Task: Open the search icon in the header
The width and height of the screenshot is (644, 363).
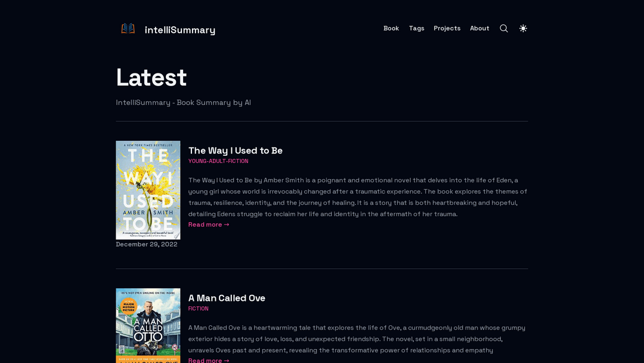Action: point(503,29)
